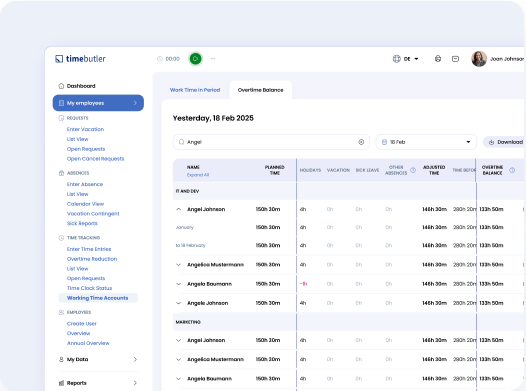Click the timebutler logo

pos(80,59)
